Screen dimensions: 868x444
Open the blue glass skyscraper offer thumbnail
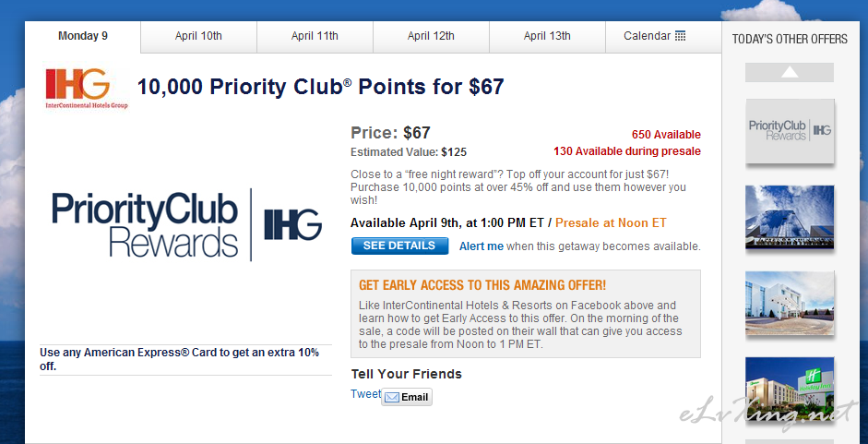(x=790, y=216)
